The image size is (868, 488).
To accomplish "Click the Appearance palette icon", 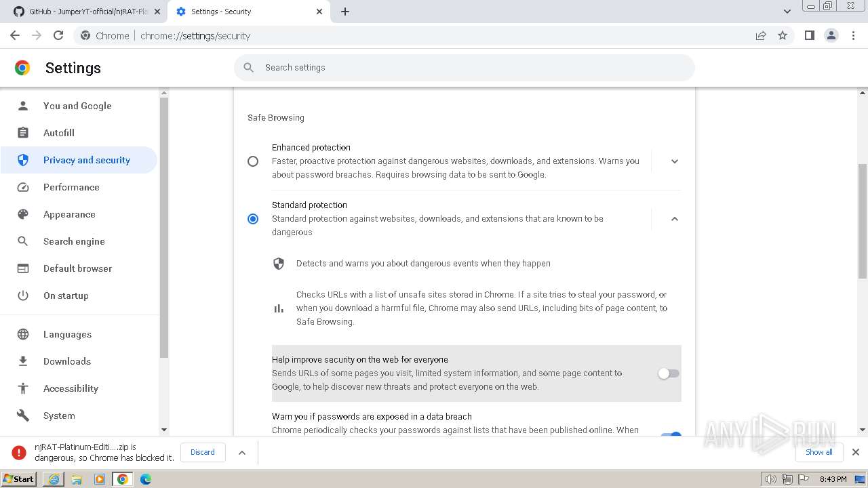I will coord(23,214).
